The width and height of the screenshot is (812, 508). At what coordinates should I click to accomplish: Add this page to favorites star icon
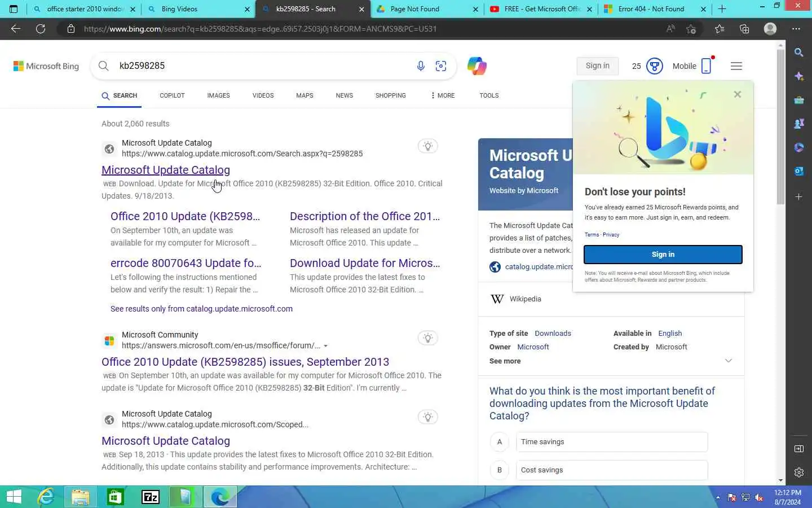point(691,29)
